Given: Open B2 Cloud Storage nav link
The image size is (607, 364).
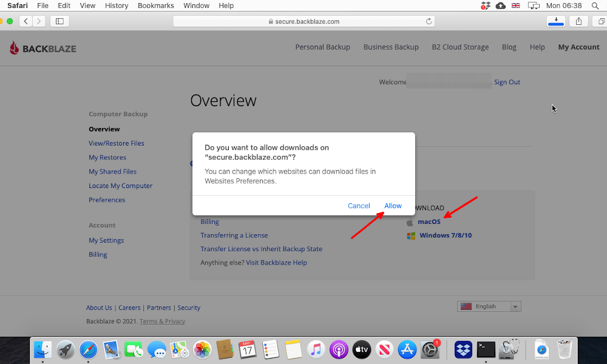Looking at the screenshot, I should (x=460, y=47).
